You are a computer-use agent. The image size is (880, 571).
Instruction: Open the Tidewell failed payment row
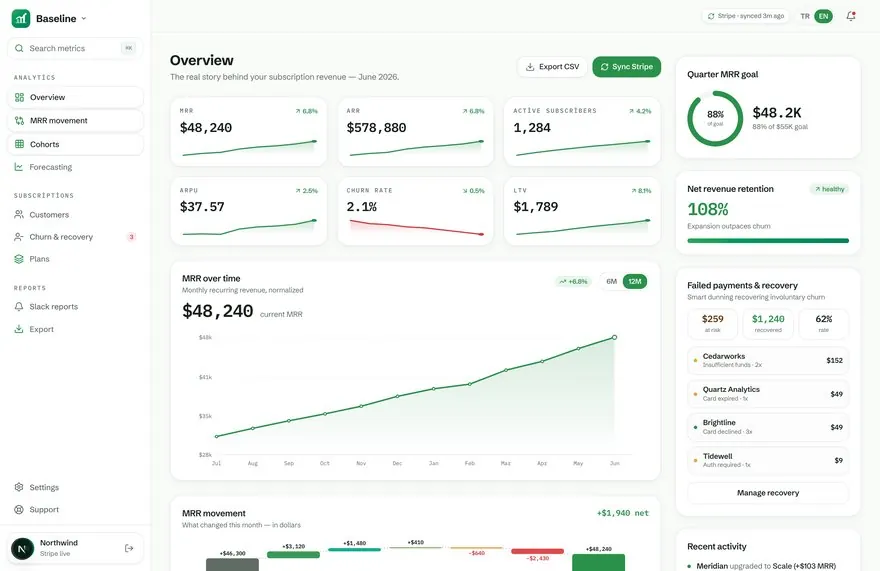[x=768, y=460]
